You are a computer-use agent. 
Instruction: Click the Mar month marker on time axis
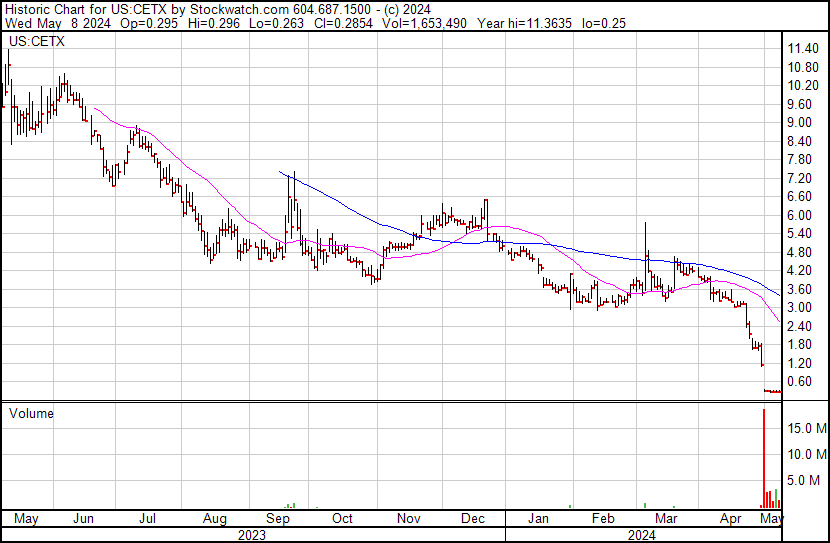tap(666, 519)
